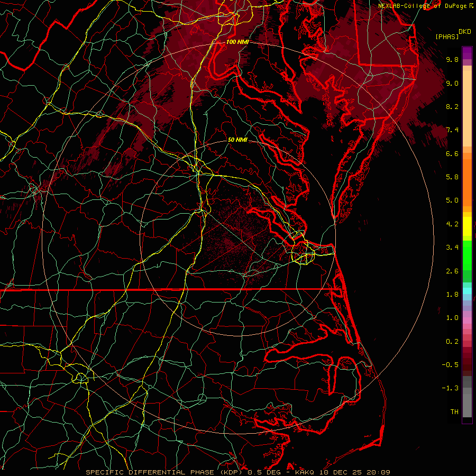
Task: Click the 8.2 legend value
Action: tap(452, 107)
